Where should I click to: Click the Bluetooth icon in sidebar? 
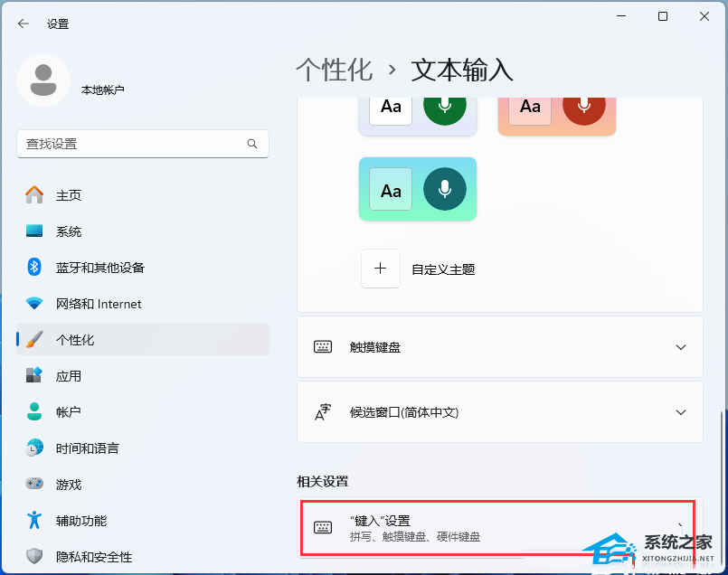click(x=34, y=267)
